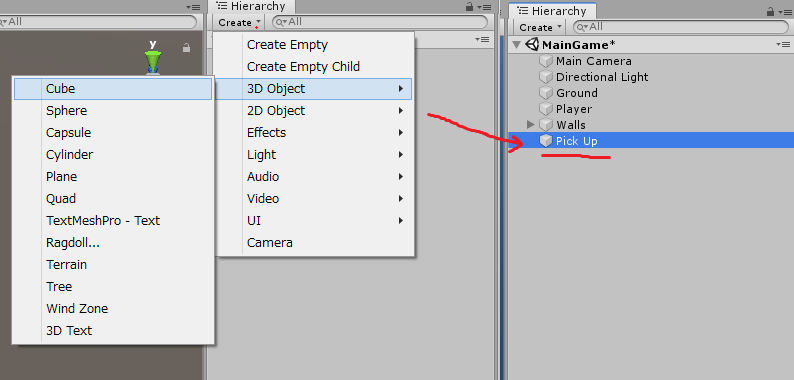Select TextMeshPro - Text entry
Screen dimensions: 794x380
click(x=112, y=221)
